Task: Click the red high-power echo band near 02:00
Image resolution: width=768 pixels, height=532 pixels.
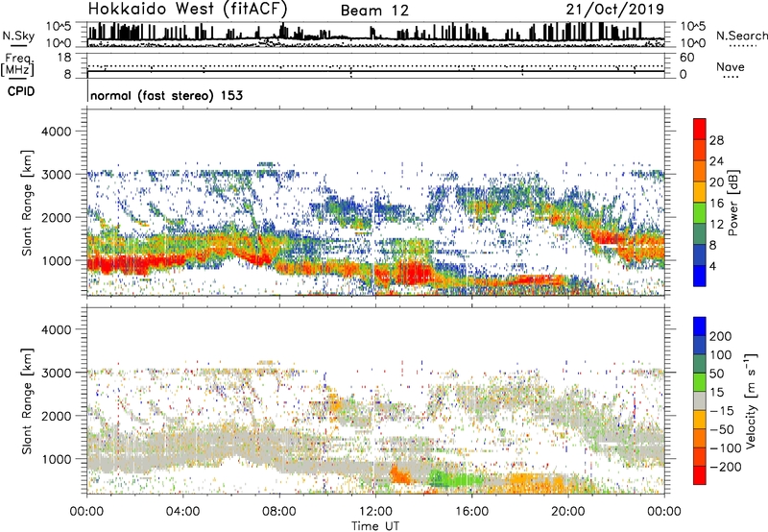Action: [135, 263]
